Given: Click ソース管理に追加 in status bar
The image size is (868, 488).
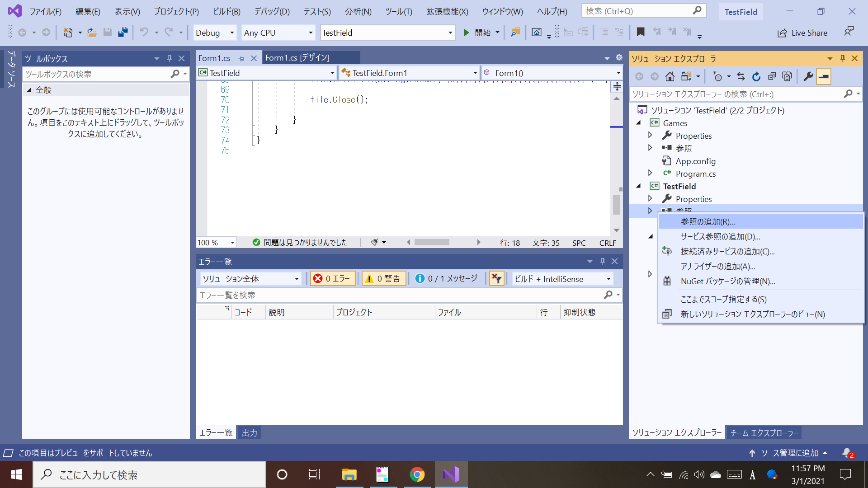Looking at the screenshot, I should [789, 453].
